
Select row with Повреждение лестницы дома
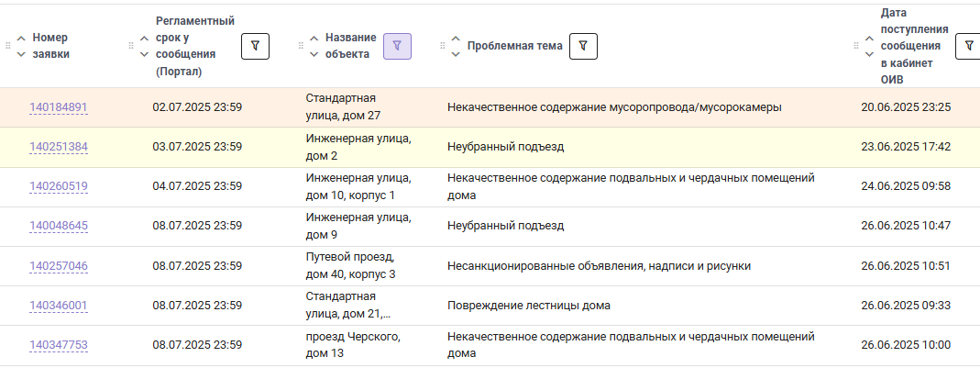click(490, 306)
